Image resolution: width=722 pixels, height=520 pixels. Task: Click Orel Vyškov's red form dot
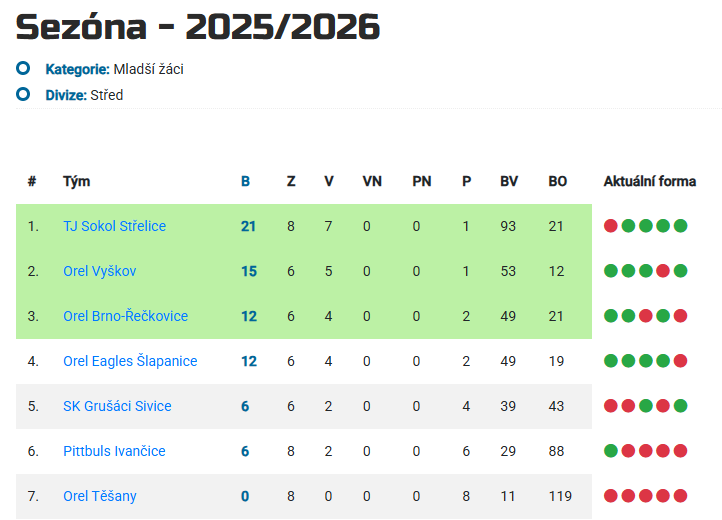663,271
